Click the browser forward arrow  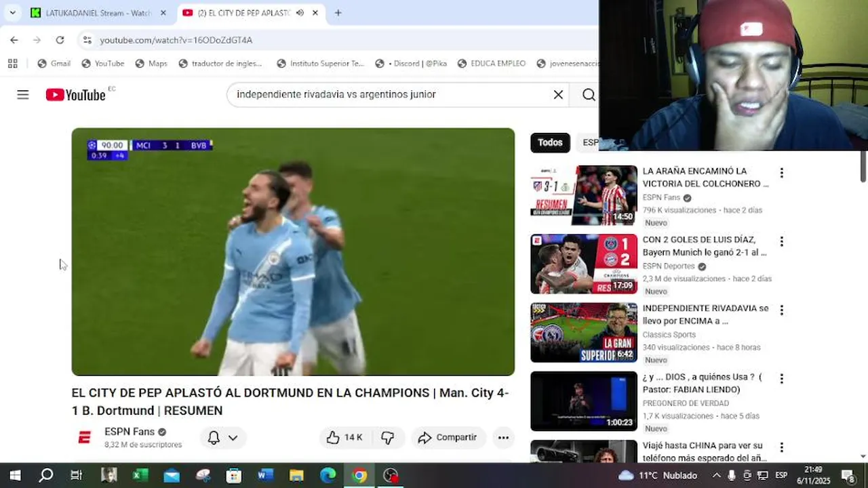point(37,40)
